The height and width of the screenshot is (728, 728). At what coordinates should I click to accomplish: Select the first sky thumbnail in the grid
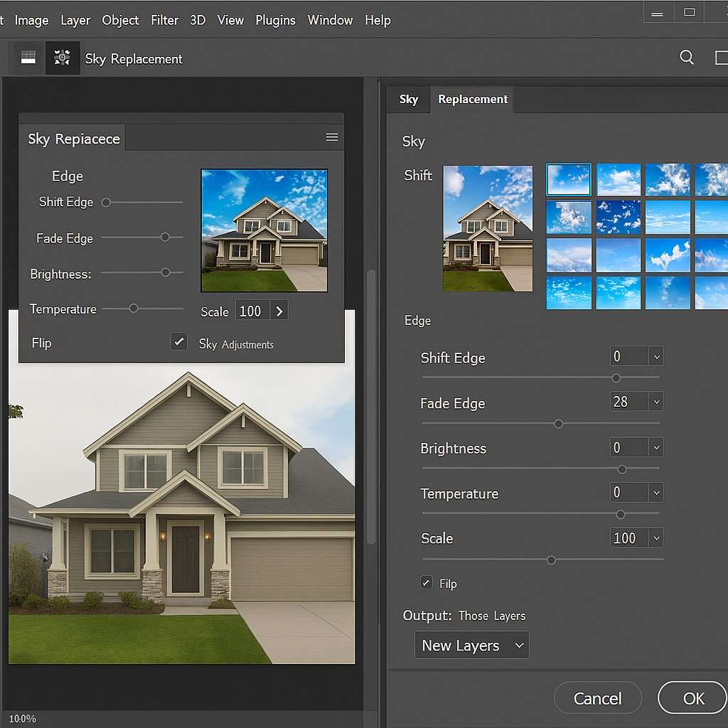tap(568, 180)
